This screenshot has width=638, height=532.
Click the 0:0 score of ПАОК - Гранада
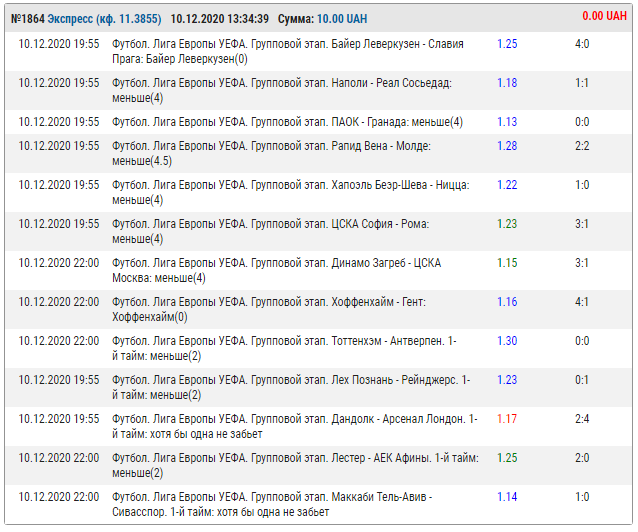[582, 122]
